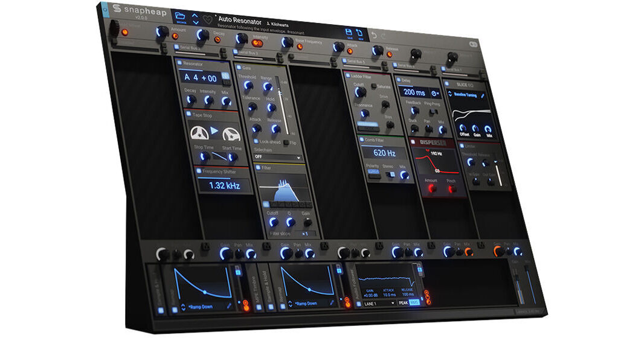
Task: Click the Delay 200 ms time display
Action: click(x=414, y=92)
